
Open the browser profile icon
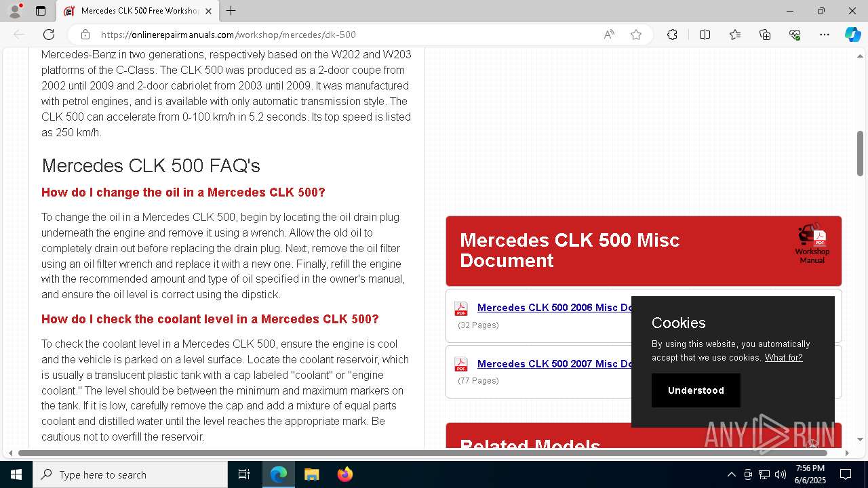(x=15, y=11)
